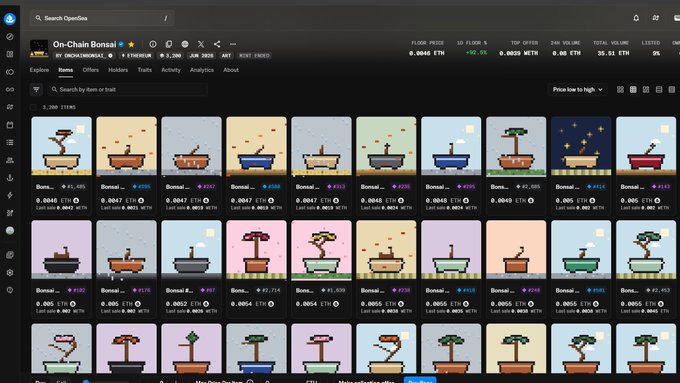Copy the collection contract address icon
Screen dimensions: 680x383
[x=169, y=44]
